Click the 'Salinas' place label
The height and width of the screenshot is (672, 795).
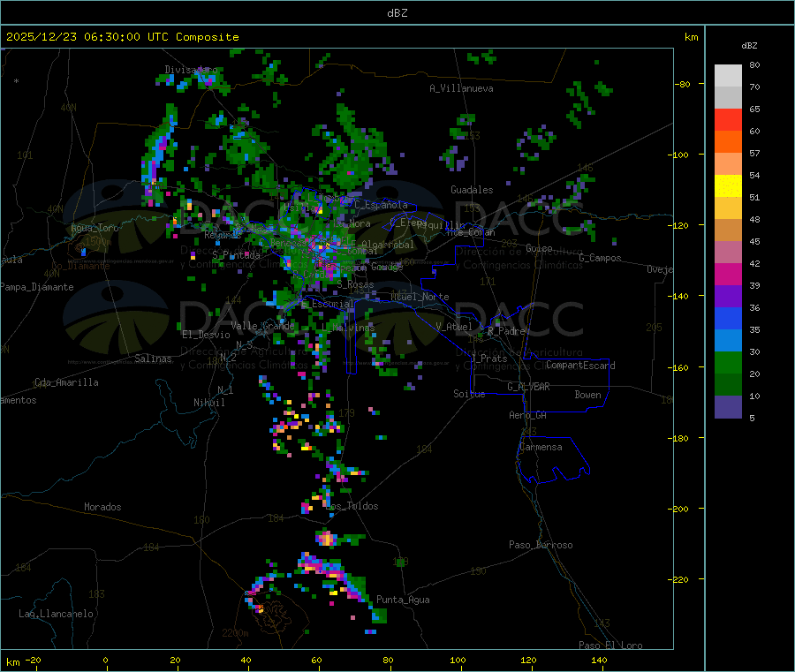153,359
